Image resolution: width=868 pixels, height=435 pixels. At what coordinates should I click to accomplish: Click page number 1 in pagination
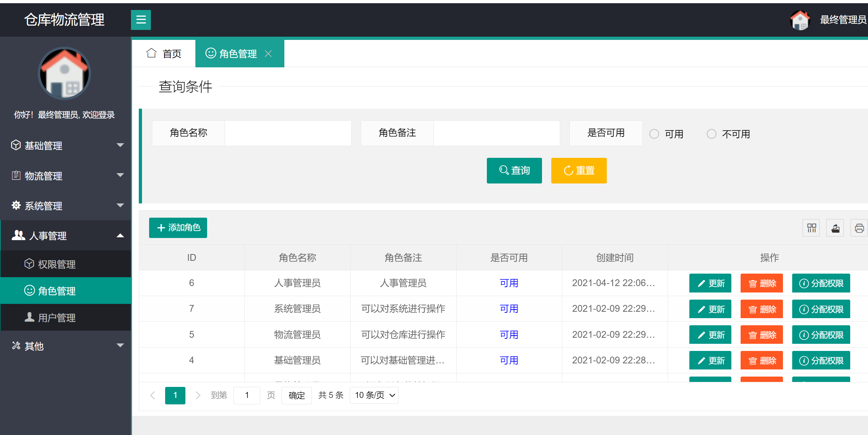coord(175,395)
